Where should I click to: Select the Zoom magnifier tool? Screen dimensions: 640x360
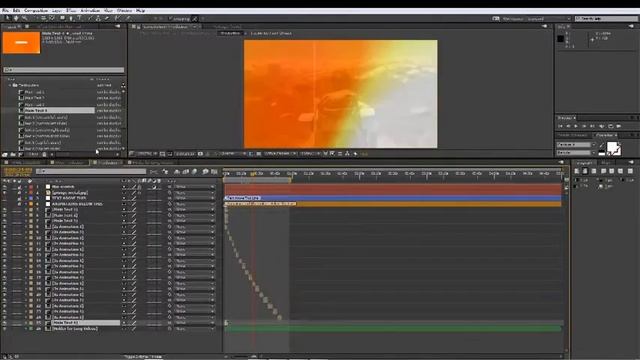[24, 18]
